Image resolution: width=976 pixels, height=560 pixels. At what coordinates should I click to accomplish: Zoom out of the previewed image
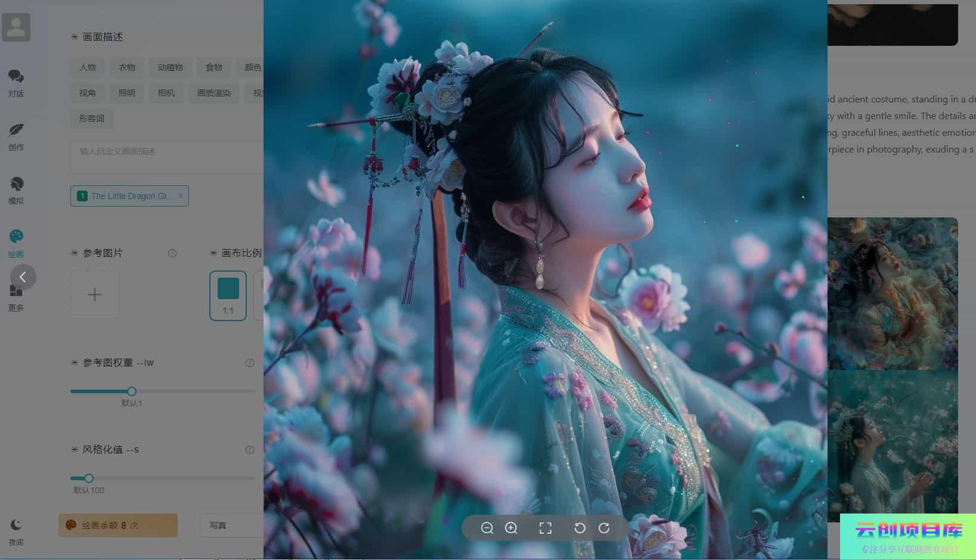(487, 528)
